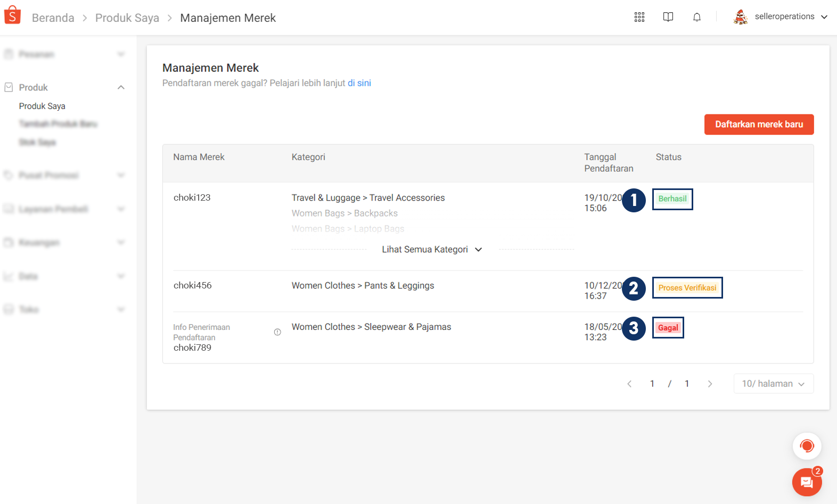Expand Lihat Semua Kategori list
Viewport: 837px width, 504px height.
pos(432,250)
